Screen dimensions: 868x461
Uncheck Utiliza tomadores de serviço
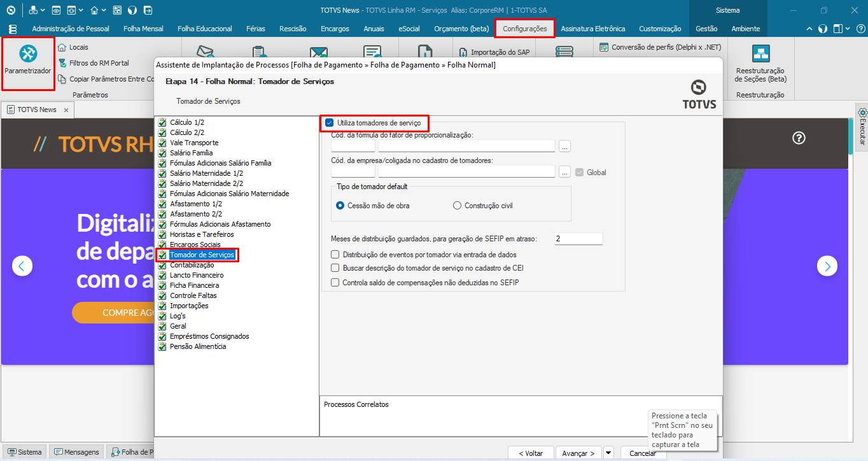[329, 122]
